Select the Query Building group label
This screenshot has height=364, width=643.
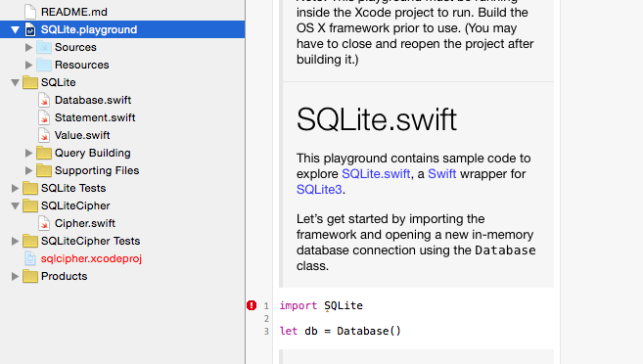[93, 153]
